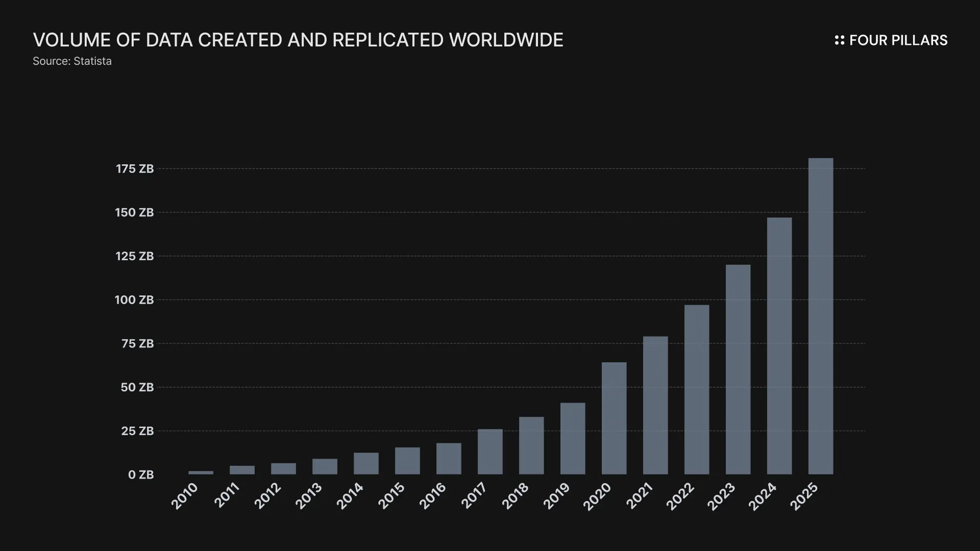Select the small 2010 bar
Screen dimensions: 980x551
tap(201, 472)
